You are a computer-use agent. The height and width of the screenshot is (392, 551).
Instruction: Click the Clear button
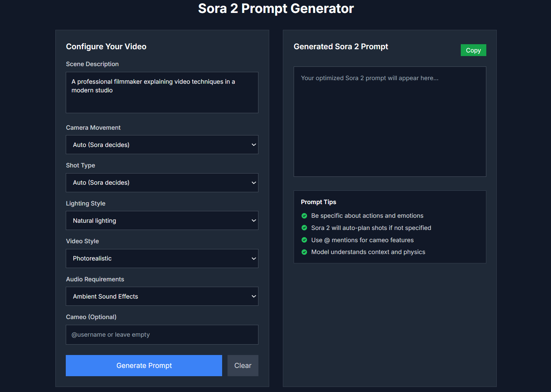tap(243, 366)
